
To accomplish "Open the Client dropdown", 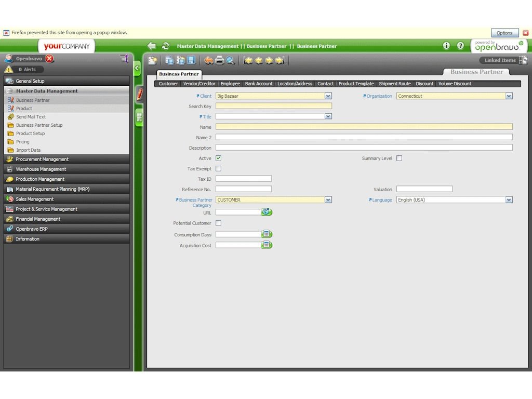I will 328,96.
